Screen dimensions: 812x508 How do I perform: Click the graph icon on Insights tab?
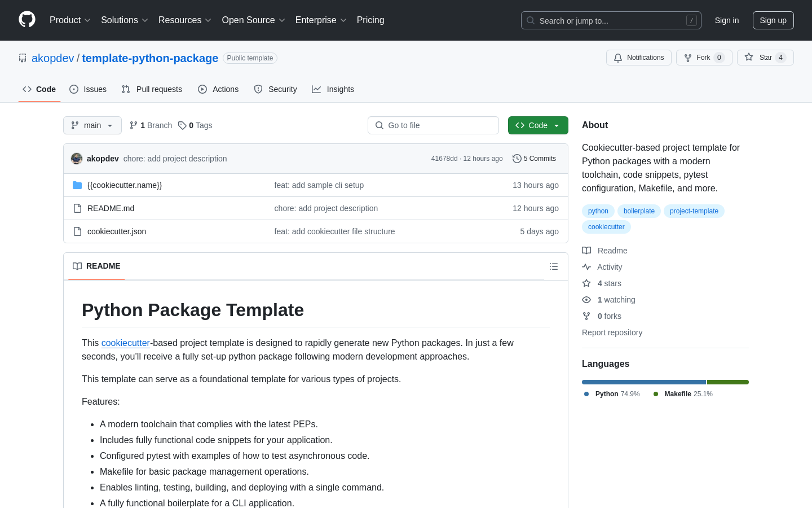pos(316,89)
